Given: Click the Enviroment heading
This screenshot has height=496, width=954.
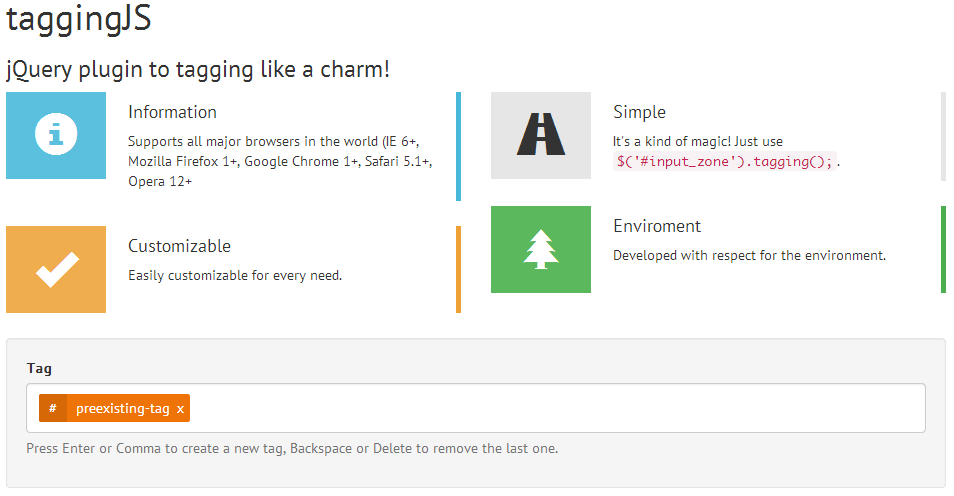Looking at the screenshot, I should (657, 226).
